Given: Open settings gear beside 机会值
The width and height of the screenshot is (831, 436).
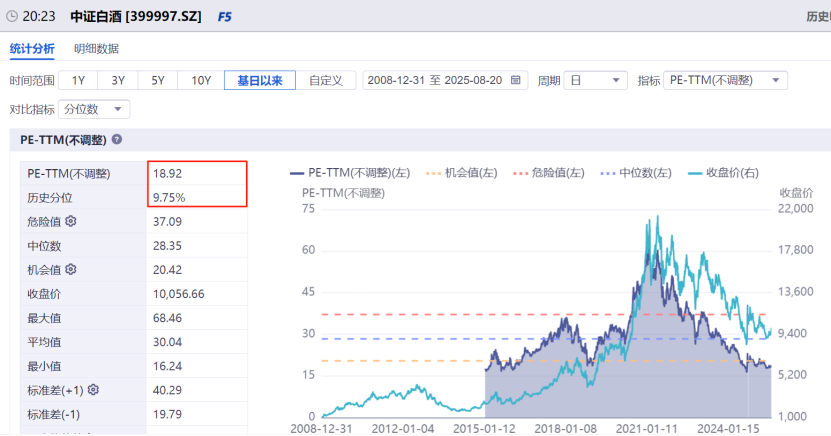Looking at the screenshot, I should tap(71, 269).
